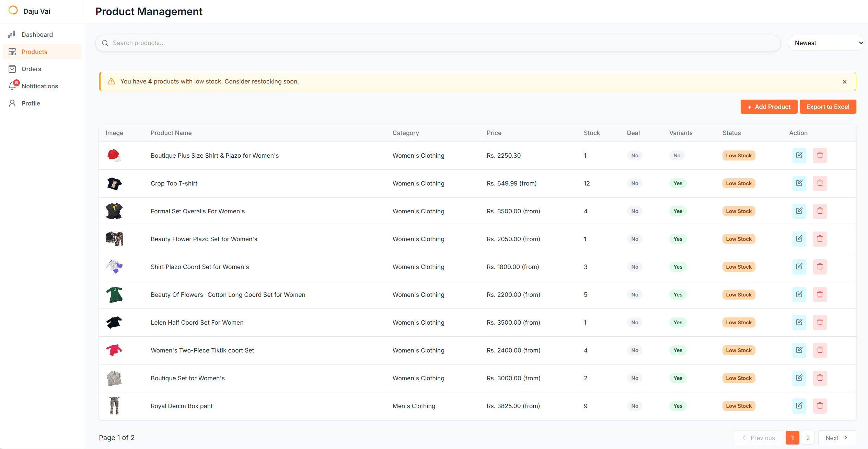Click price Rs. 2250.30
Screen dimensions: 868x449
click(x=504, y=155)
